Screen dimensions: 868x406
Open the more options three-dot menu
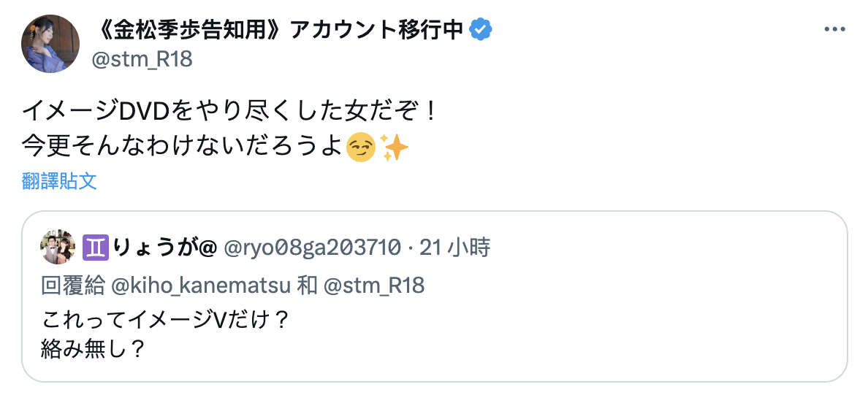pos(834,30)
